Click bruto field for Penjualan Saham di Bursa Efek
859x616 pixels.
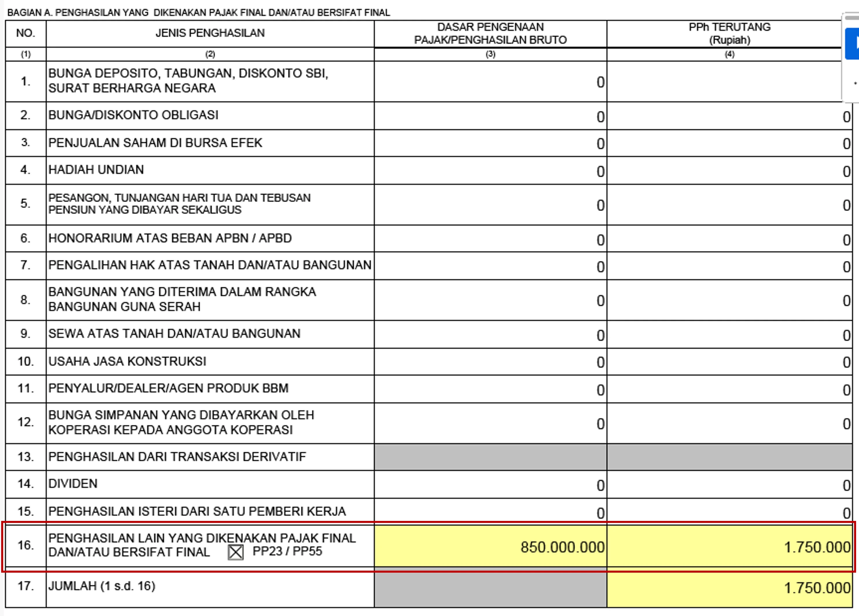tap(491, 143)
